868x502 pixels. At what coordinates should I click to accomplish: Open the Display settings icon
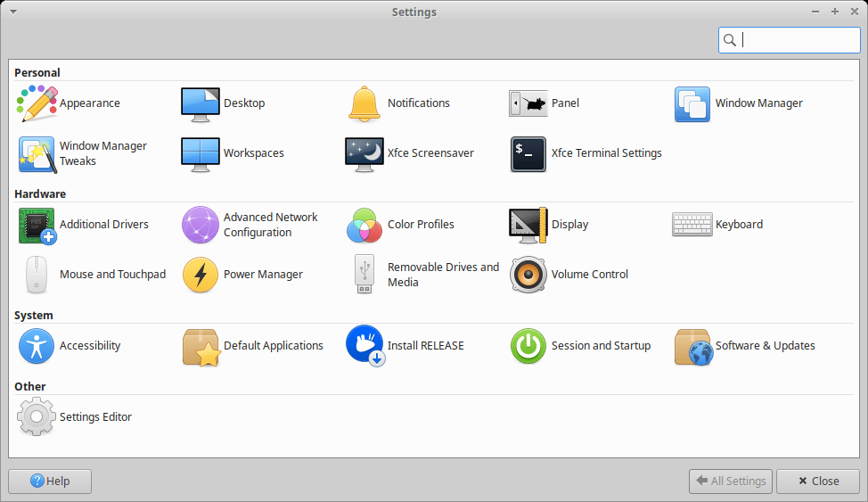[528, 225]
